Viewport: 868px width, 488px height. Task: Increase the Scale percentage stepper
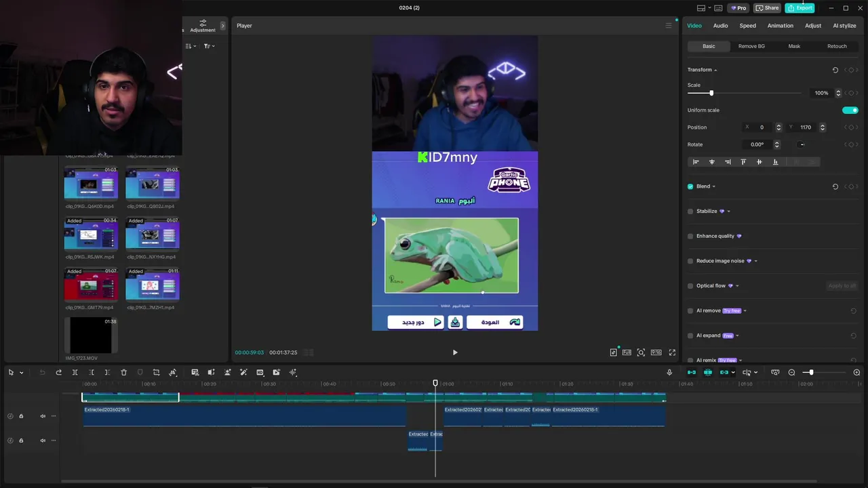(838, 91)
